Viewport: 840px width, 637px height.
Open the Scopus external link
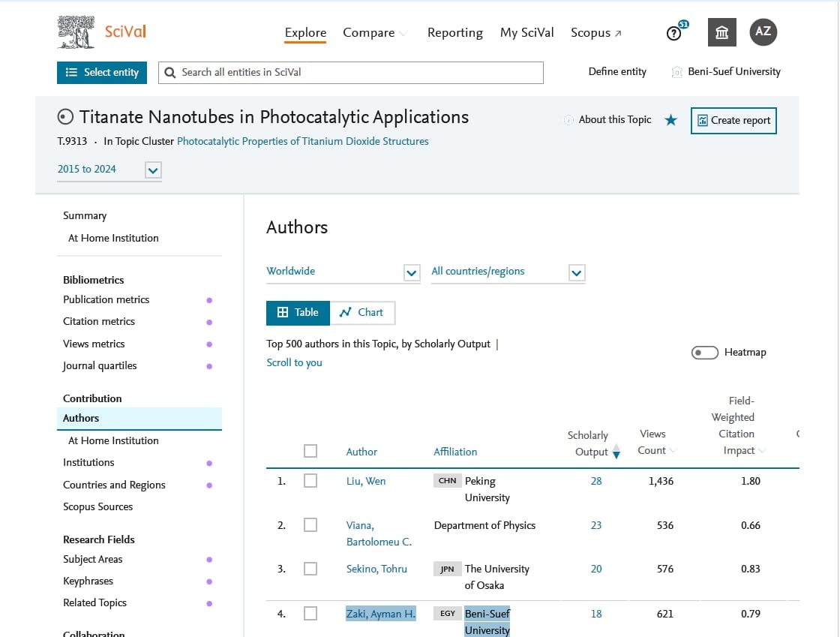click(x=595, y=33)
